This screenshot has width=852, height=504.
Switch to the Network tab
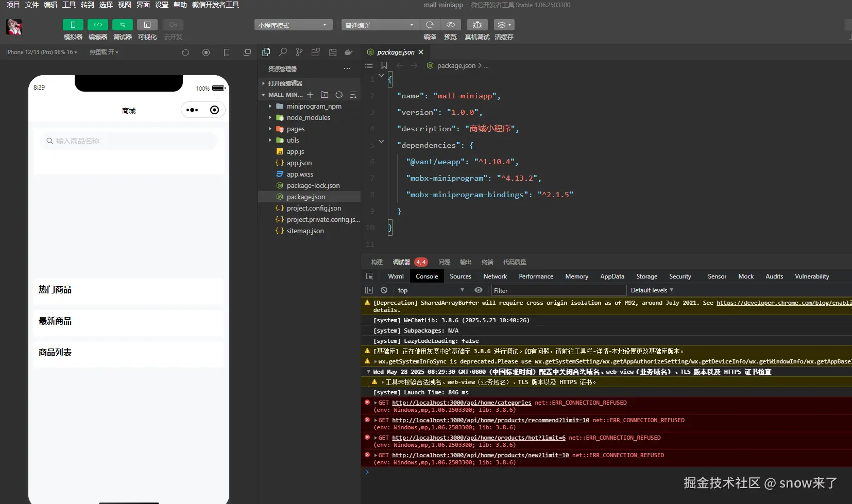495,276
